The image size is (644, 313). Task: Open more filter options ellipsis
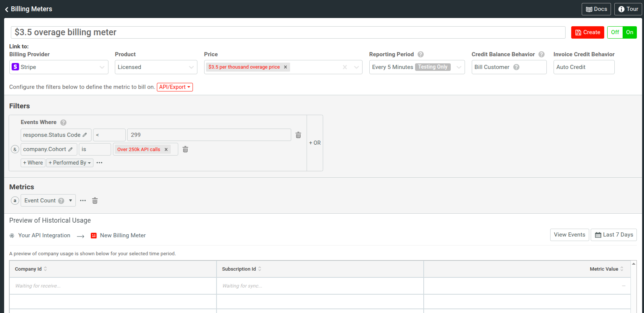pos(99,163)
